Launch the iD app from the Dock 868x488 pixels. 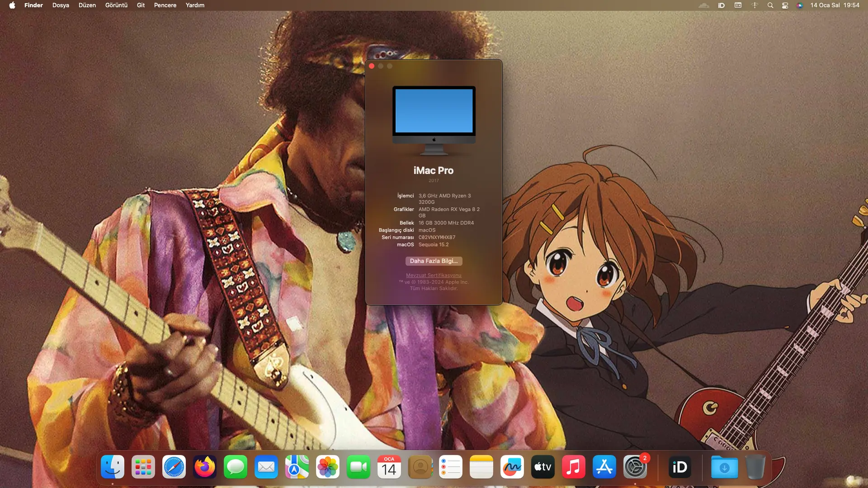[x=680, y=467]
